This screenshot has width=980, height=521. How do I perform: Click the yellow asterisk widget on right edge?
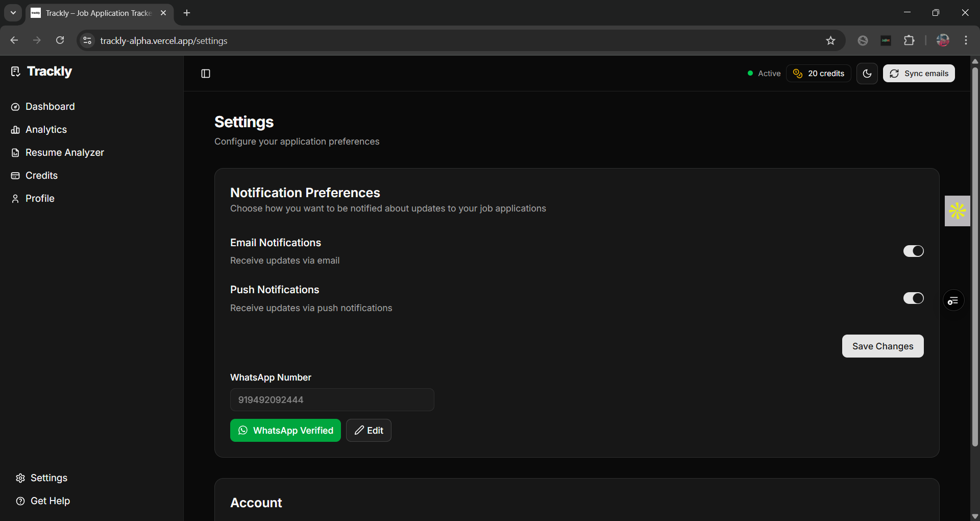pos(957,211)
